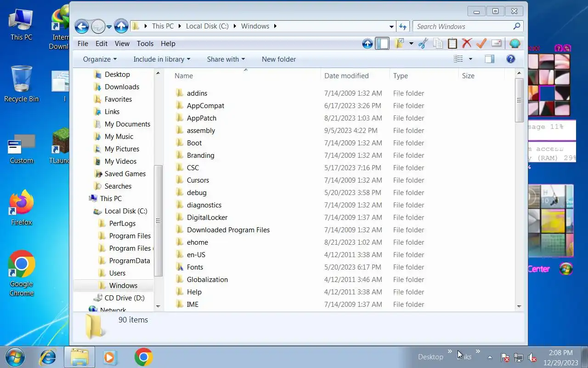The image size is (588, 368).
Task: Click the clipboard Paste icon
Action: coord(452,44)
